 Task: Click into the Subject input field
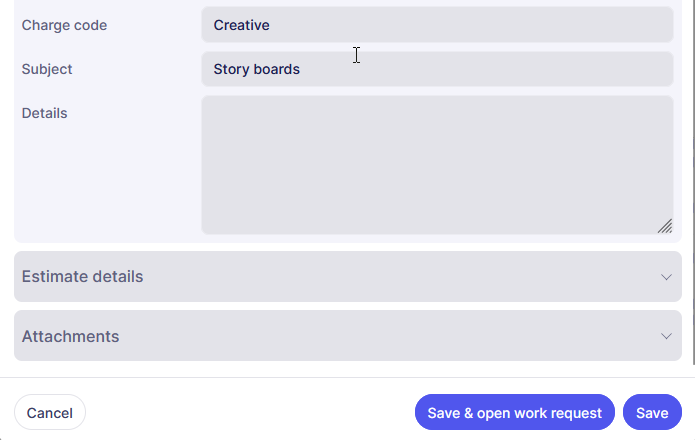[437, 69]
